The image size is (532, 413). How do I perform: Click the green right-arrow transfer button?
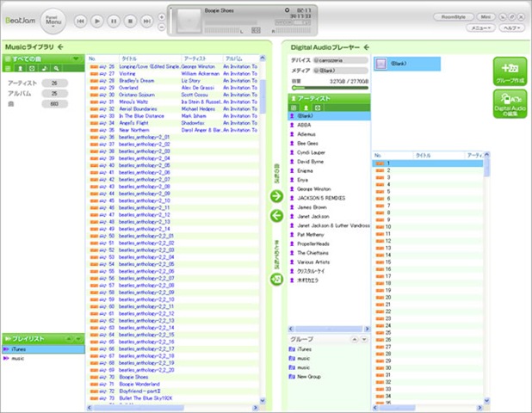click(x=276, y=196)
